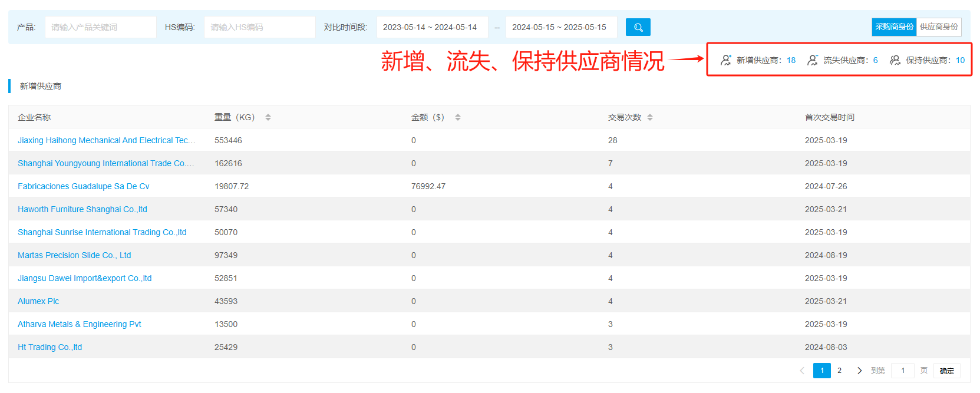Open the first date range 2023-05-14 ~ 2024-05-14
The height and width of the screenshot is (393, 980).
[433, 27]
